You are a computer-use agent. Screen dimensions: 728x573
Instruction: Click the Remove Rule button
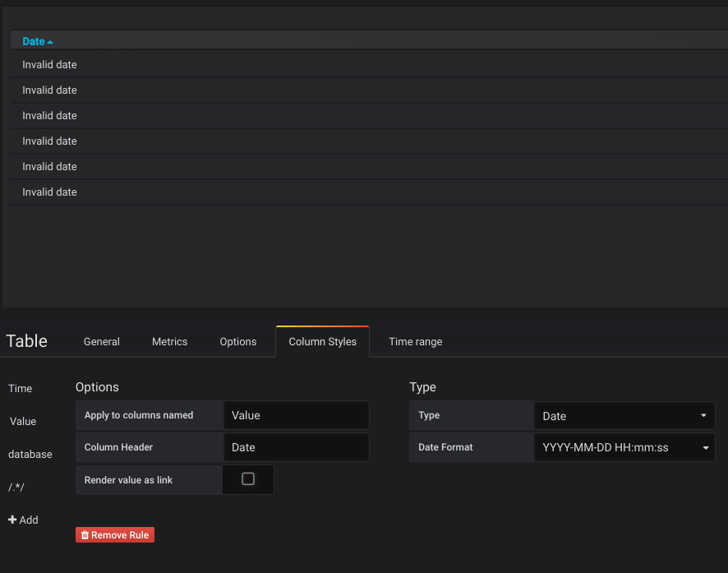coord(114,534)
